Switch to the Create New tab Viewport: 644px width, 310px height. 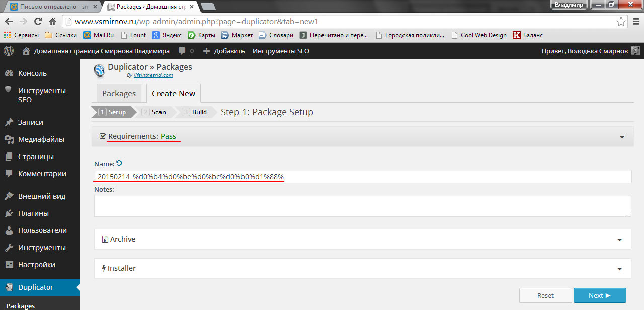tap(174, 93)
